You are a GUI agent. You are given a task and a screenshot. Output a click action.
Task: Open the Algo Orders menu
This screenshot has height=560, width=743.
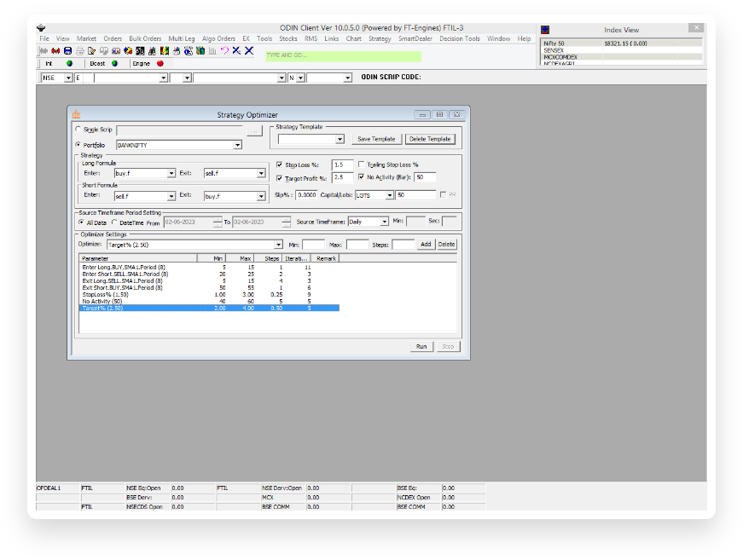coord(218,39)
